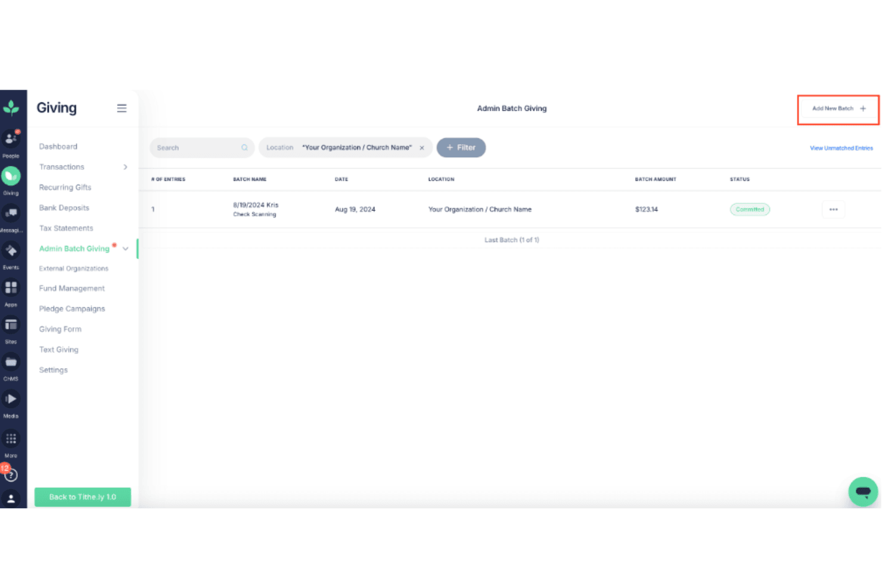Open Pledge Campaigns menu item

click(x=72, y=309)
